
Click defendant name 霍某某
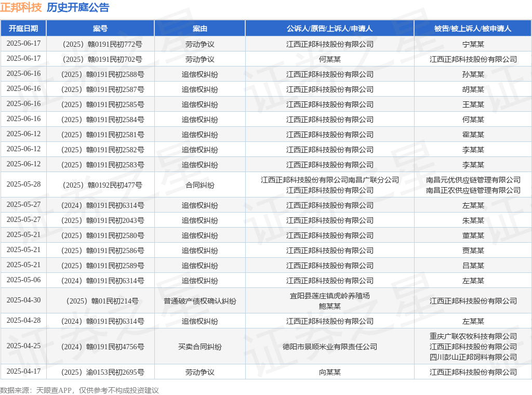(x=473, y=135)
